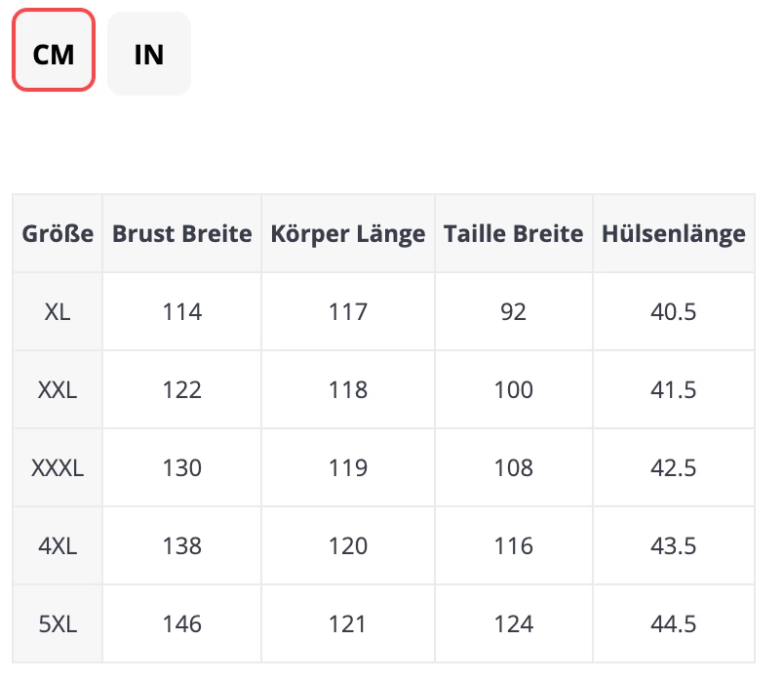This screenshot has width=784, height=681.
Task: Click the value 44.5 in 5XL row
Action: click(673, 623)
